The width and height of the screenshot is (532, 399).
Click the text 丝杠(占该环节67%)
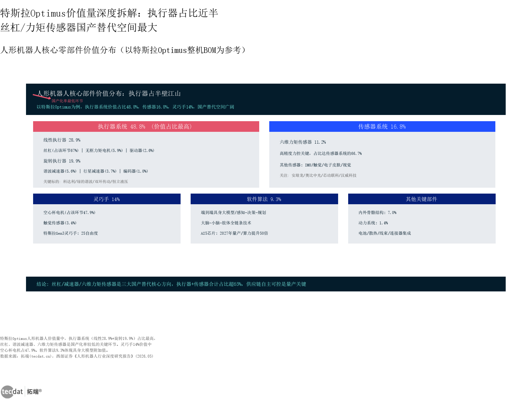pos(61,150)
